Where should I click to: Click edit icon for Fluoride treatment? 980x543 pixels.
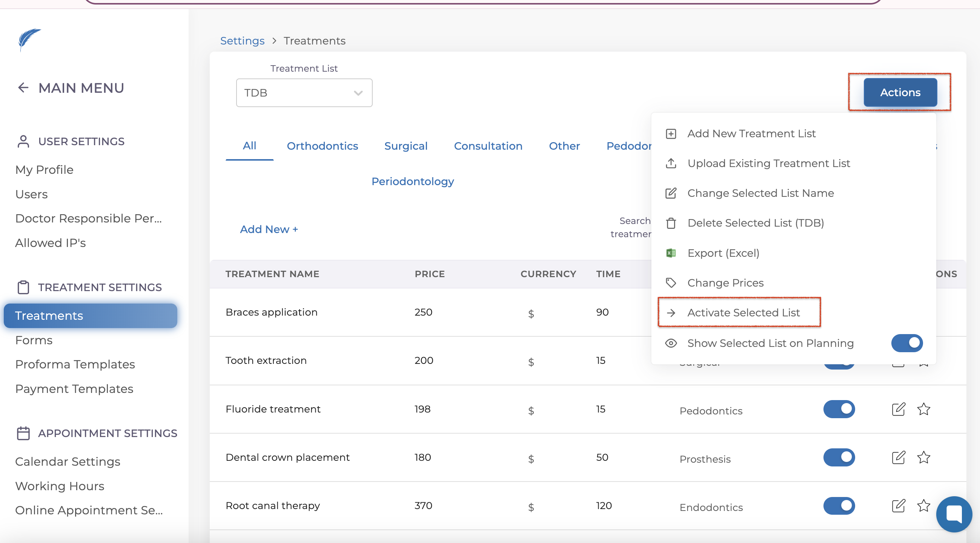[x=898, y=409]
